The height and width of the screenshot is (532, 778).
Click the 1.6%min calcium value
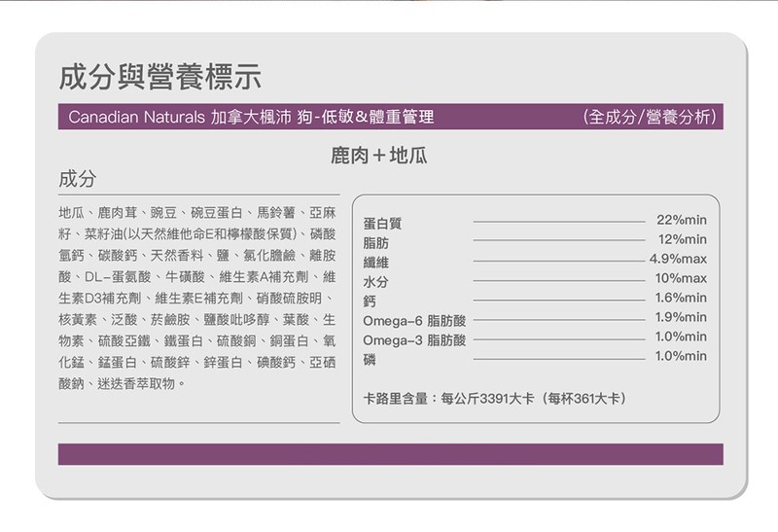point(680,299)
